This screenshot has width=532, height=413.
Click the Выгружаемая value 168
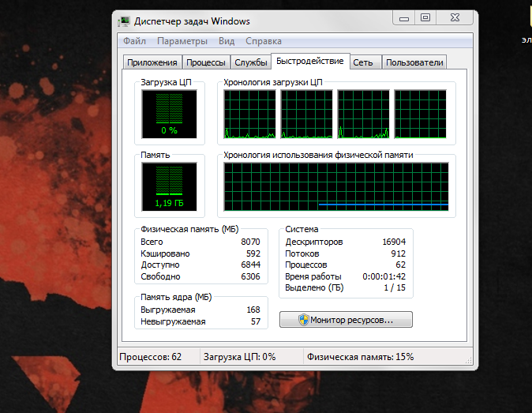(253, 310)
